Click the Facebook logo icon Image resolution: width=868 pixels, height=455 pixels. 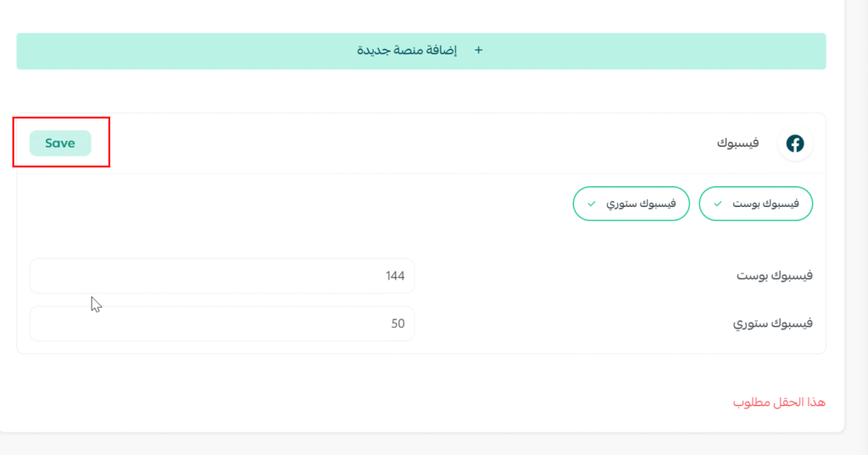tap(795, 144)
